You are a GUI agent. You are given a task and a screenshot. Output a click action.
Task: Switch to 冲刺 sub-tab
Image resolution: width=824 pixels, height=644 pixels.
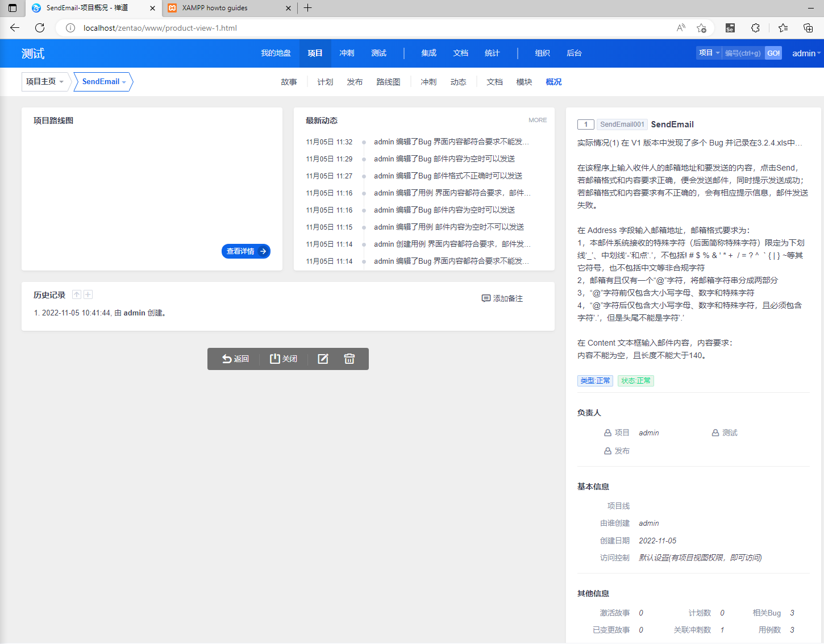428,82
